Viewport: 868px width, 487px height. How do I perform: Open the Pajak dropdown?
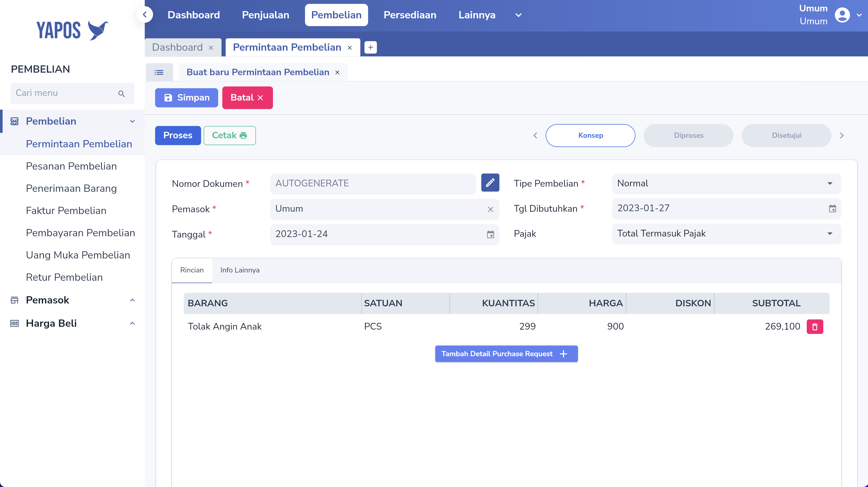[726, 234]
